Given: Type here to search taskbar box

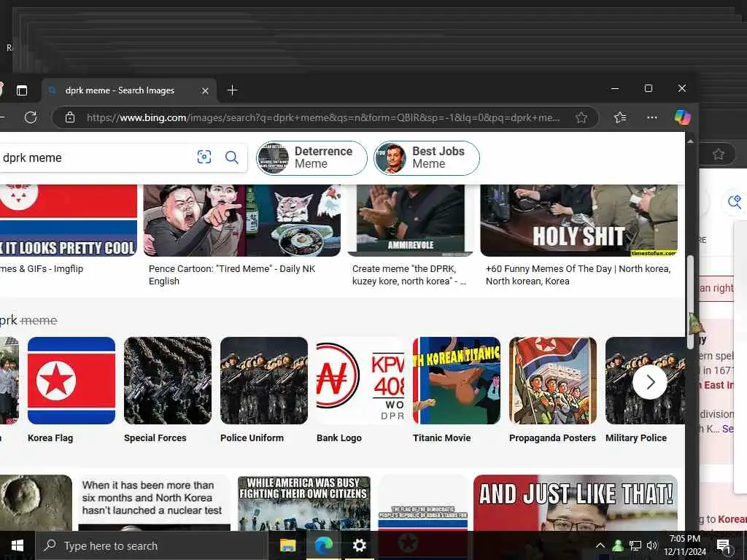Looking at the screenshot, I should point(150,545).
